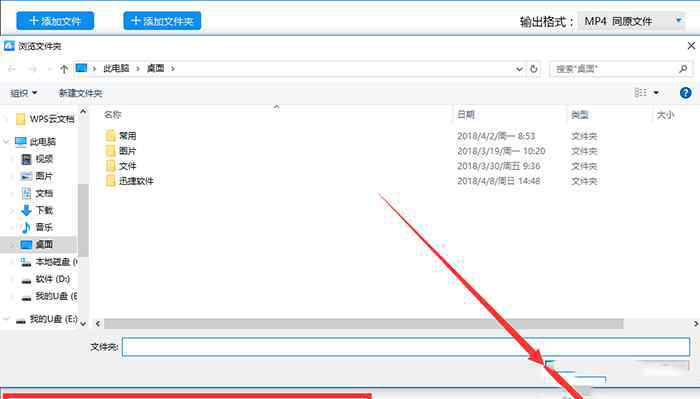The width and height of the screenshot is (700, 399).
Task: Click the 添加文件 button
Action: [55, 21]
